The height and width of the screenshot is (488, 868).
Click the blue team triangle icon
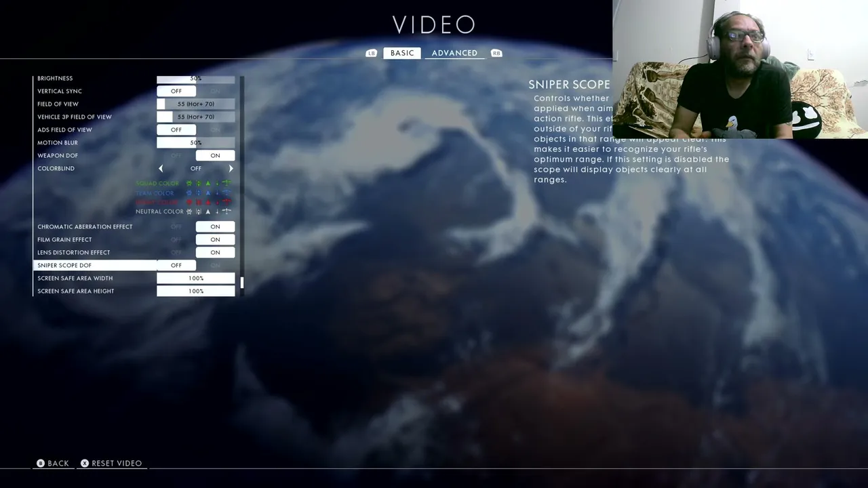click(208, 192)
